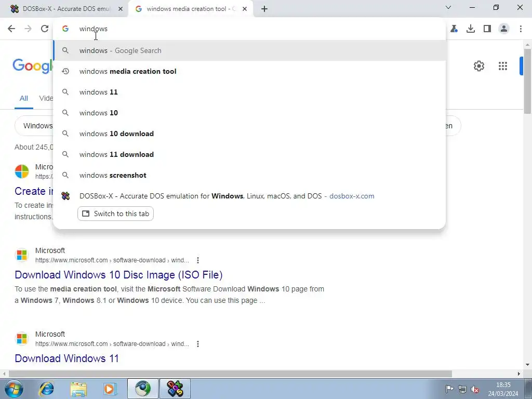Select 'windows screenshot' suggestion
The image size is (532, 399).
coord(249,175)
